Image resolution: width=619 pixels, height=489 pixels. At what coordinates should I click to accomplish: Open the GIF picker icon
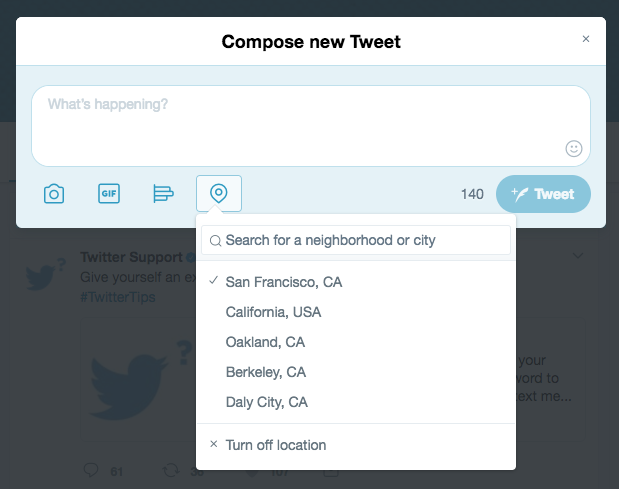(109, 193)
